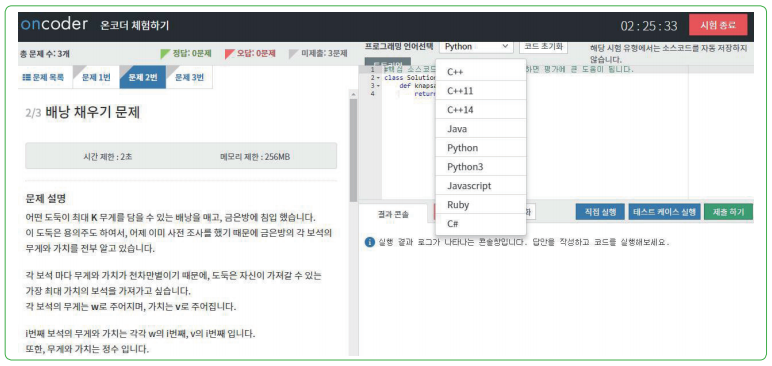Click 프로그래밍 언어선택 label
This screenshot has height=366, width=772.
[x=399, y=46]
